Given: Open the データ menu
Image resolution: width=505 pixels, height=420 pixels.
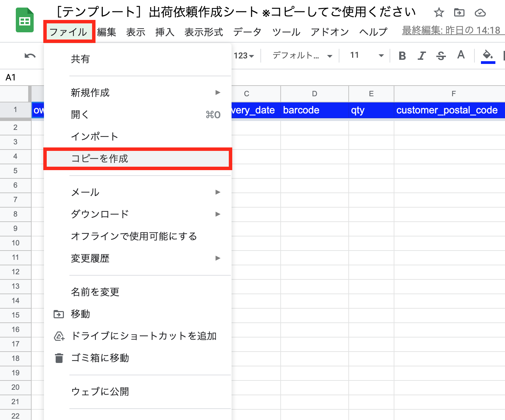Looking at the screenshot, I should pyautogui.click(x=247, y=32).
